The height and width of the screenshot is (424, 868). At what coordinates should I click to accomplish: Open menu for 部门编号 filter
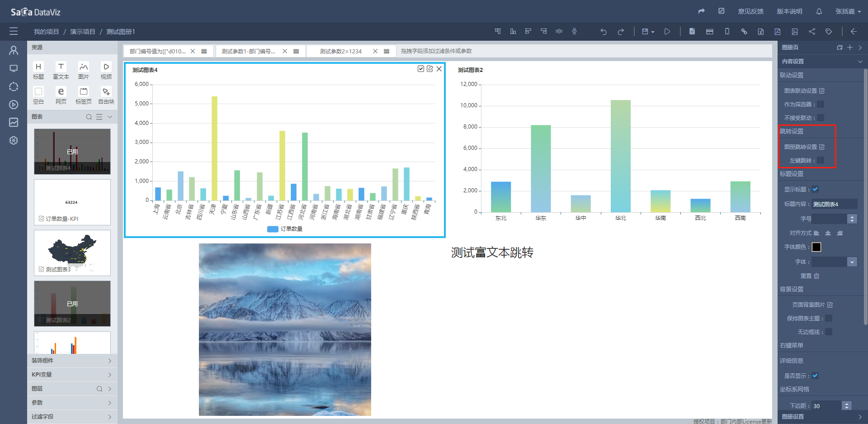[204, 51]
